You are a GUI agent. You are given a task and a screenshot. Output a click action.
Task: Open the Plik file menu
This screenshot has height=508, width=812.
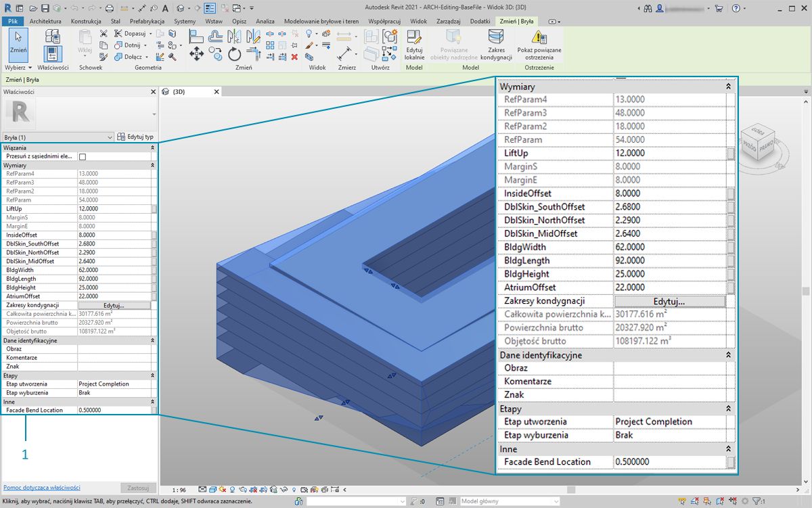tap(12, 22)
